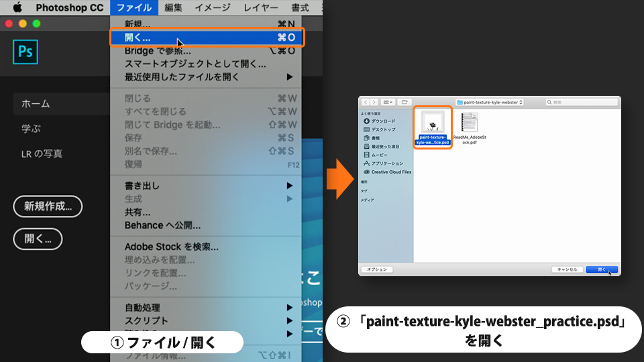Select the paint-texture-kyle-we...tice.psd file
This screenshot has height=362, width=644.
tap(433, 127)
